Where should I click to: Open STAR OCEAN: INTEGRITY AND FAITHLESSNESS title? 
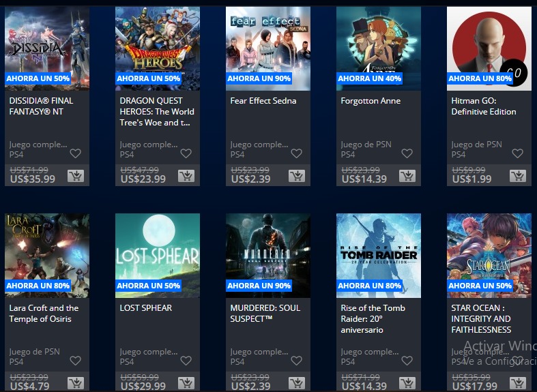point(481,319)
